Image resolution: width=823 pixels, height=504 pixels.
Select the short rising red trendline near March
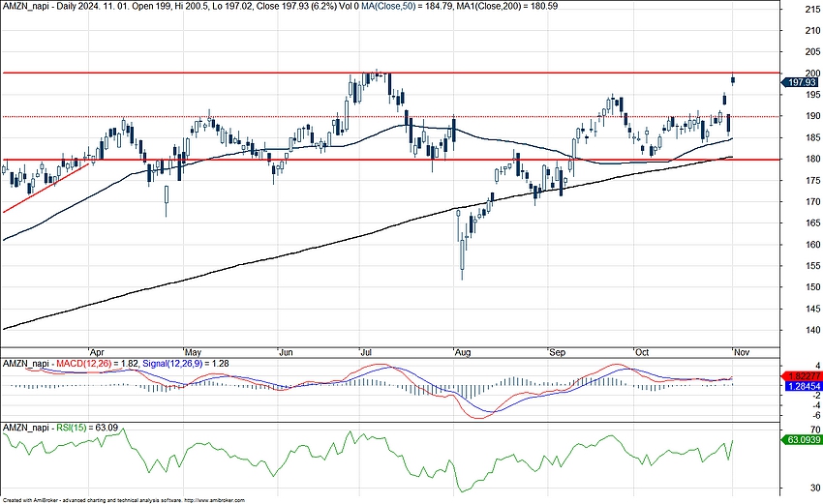click(x=46, y=189)
